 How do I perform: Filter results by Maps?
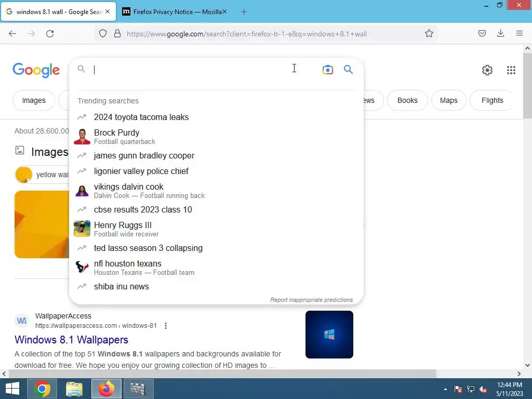448,100
